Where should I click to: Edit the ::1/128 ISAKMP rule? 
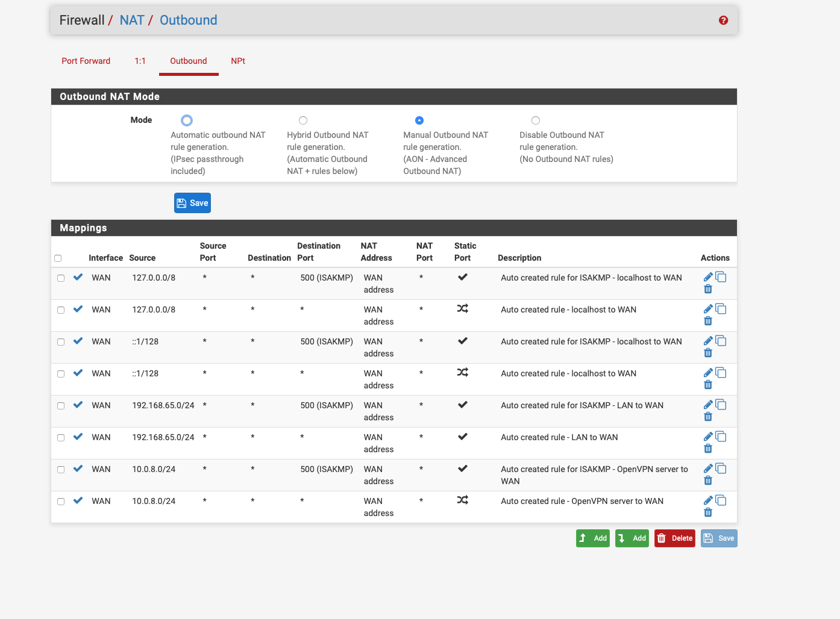(708, 341)
